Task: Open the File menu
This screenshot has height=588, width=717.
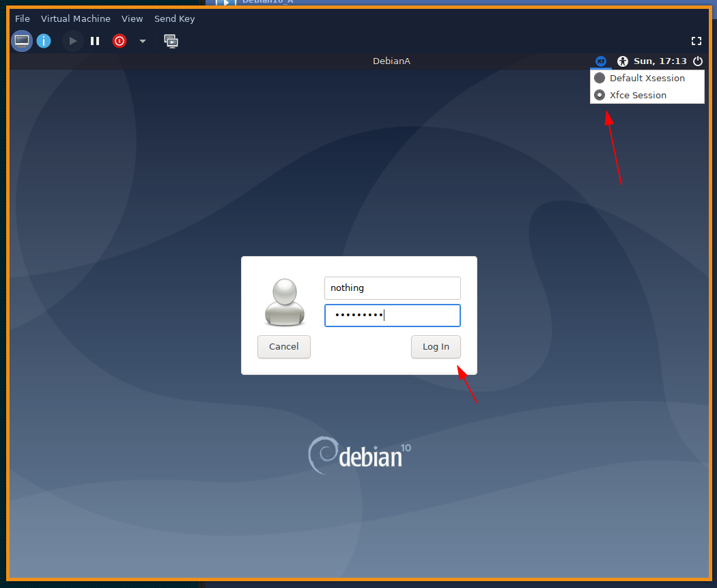Action: click(22, 18)
